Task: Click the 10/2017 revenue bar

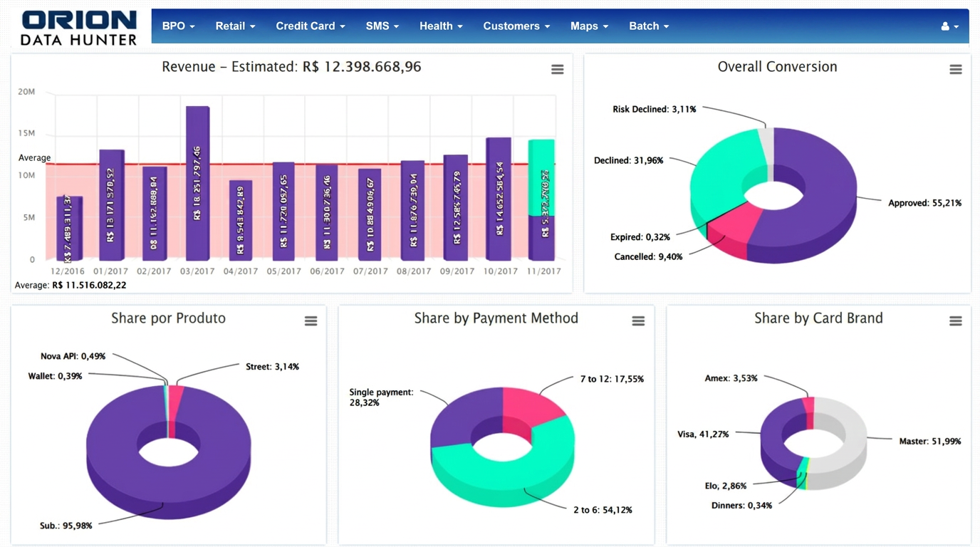Action: 499,199
